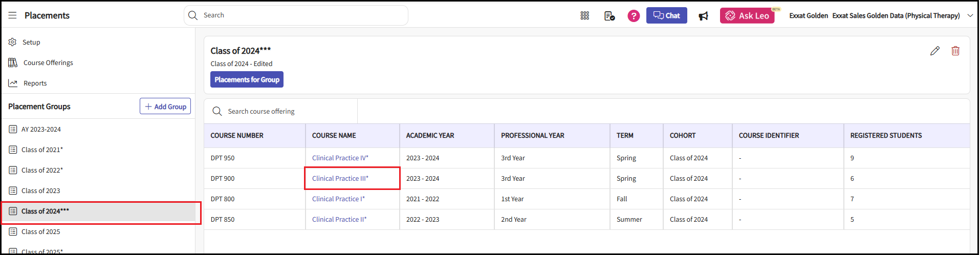Image resolution: width=980 pixels, height=255 pixels.
Task: Delete group using the trash icon
Action: (x=955, y=51)
